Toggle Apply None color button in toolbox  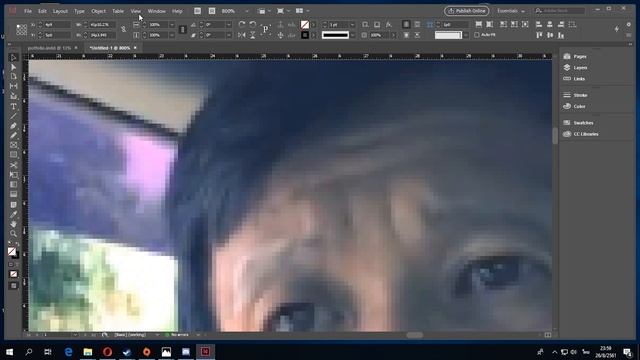13,274
